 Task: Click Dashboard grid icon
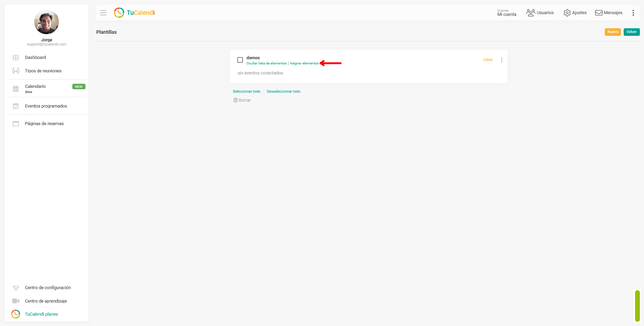tap(16, 58)
